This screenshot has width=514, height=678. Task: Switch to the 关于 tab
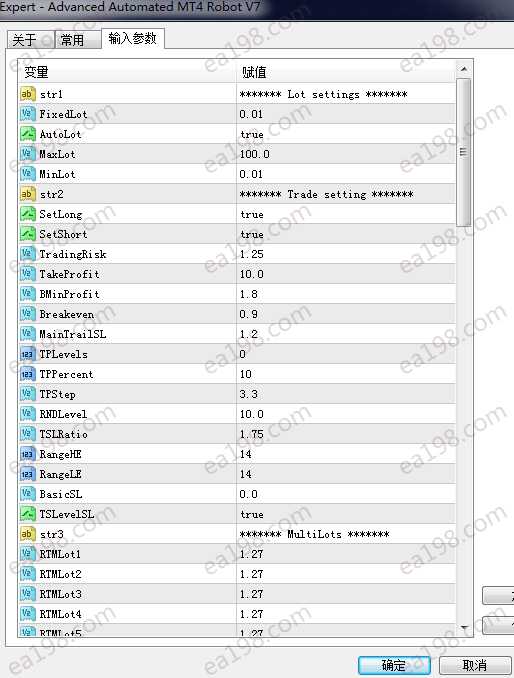coord(30,40)
